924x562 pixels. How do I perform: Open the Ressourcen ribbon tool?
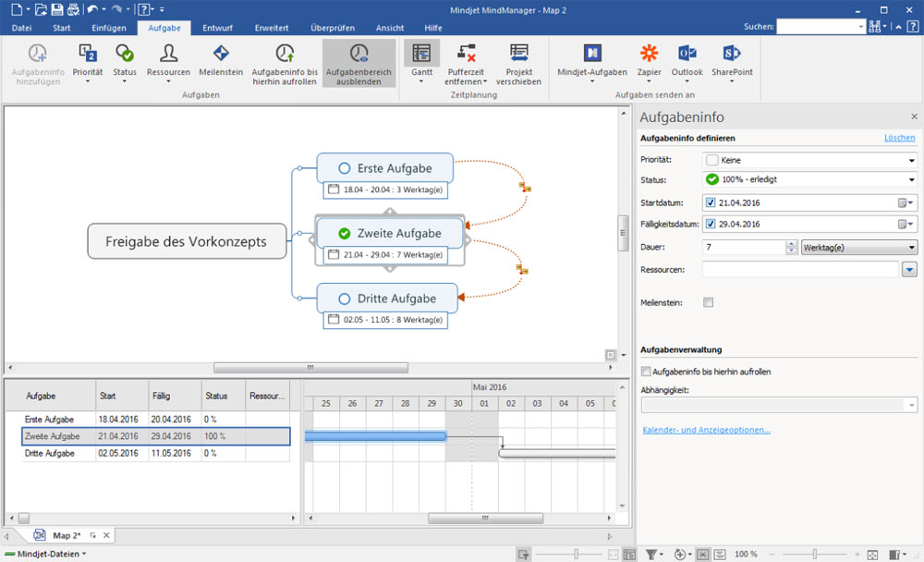pyautogui.click(x=168, y=54)
